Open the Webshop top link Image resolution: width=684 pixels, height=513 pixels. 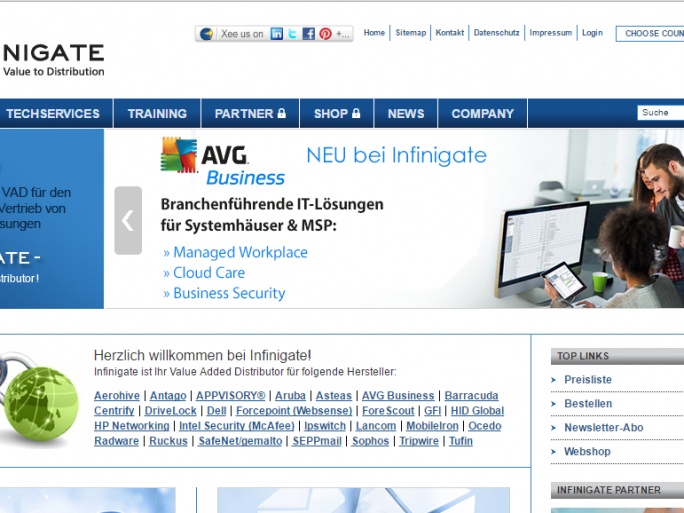pos(587,451)
